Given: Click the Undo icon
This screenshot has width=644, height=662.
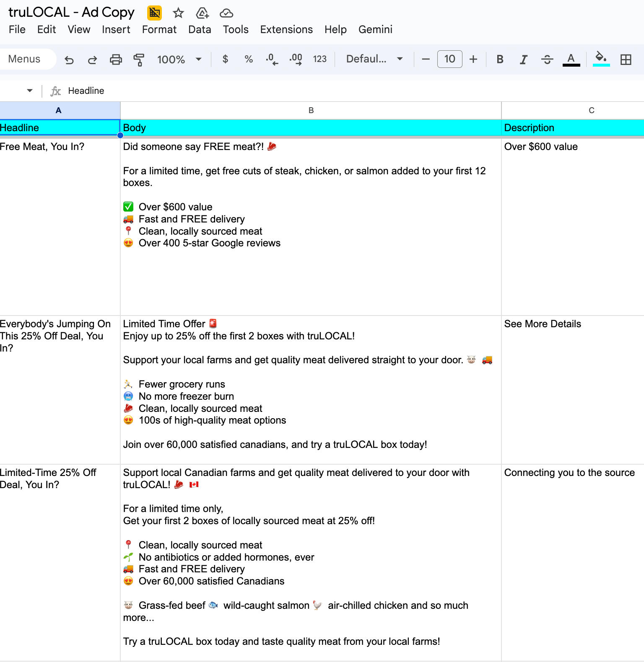Looking at the screenshot, I should pyautogui.click(x=69, y=59).
